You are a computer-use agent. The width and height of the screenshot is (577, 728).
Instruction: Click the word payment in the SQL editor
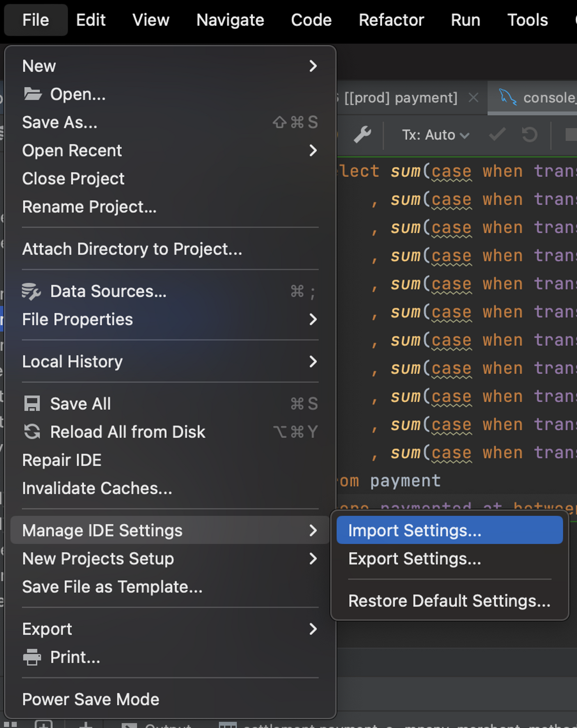(405, 481)
